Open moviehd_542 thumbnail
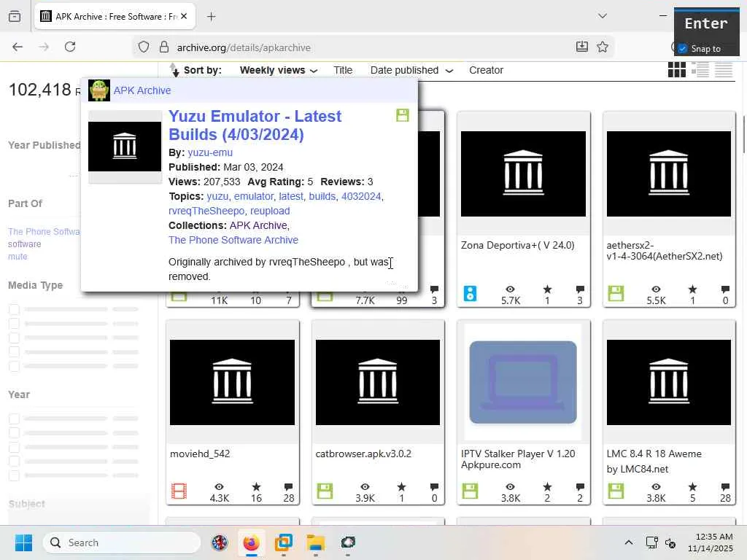This screenshot has width=747, height=560. point(232,382)
